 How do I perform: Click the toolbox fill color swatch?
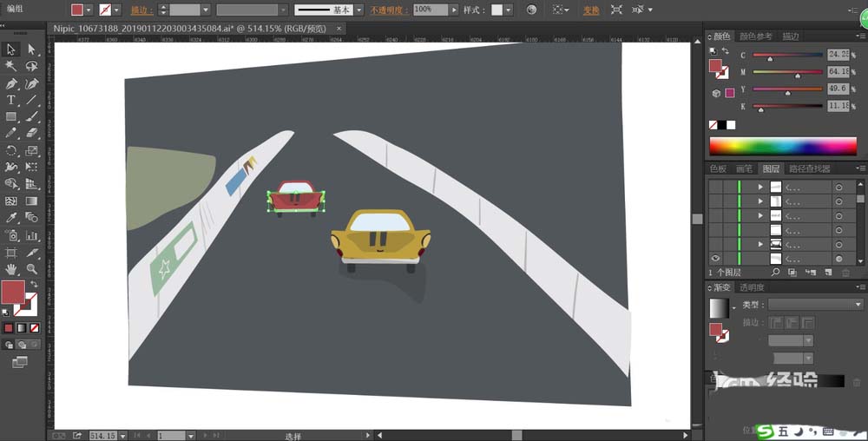13,293
